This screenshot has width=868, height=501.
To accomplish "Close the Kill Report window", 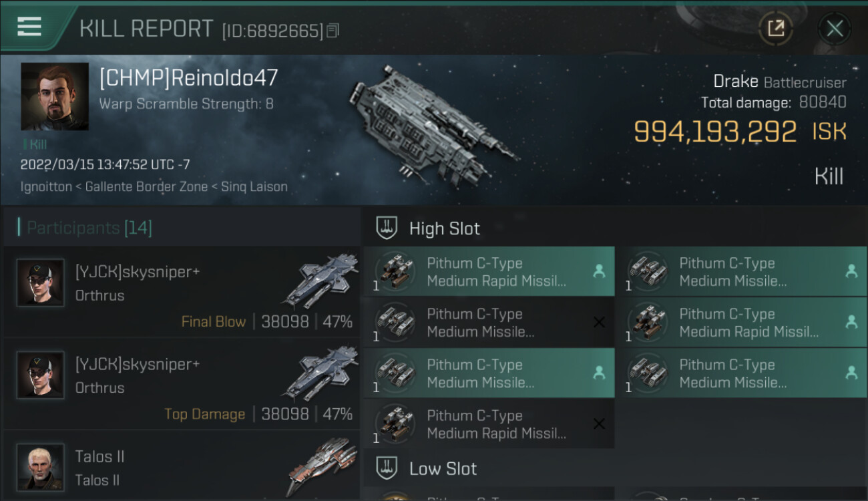I will 835,28.
